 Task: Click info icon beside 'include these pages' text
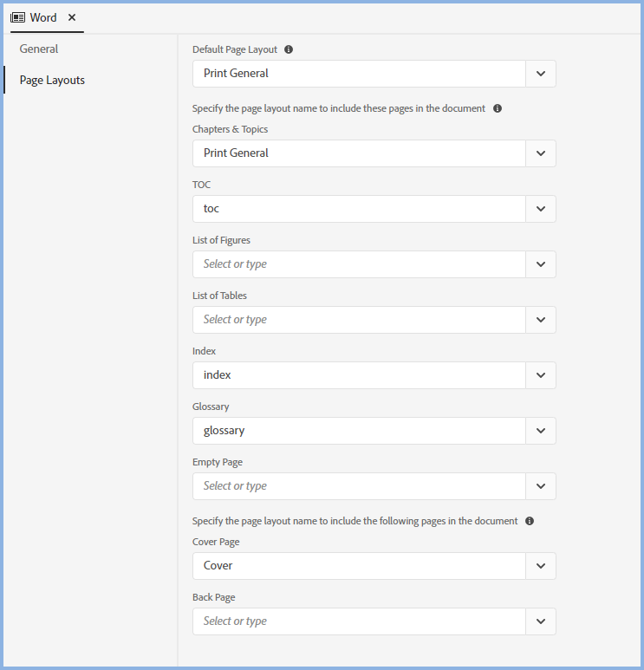498,108
